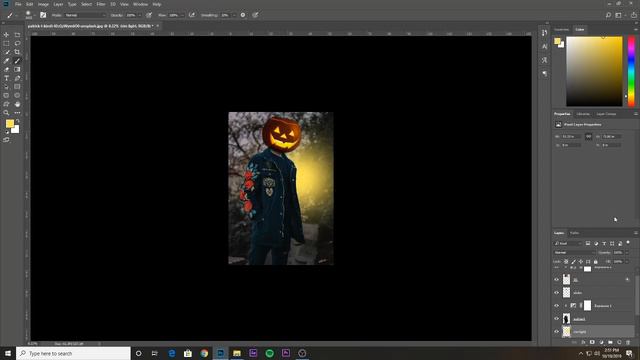Open the brush settings panel icon in options bar
This screenshot has width=640, height=360.
tap(43, 15)
